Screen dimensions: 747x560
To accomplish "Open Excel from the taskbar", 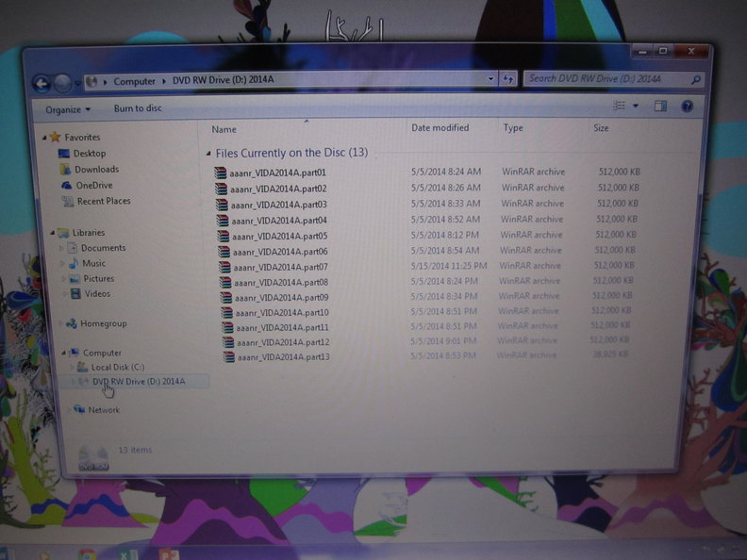I will tap(125, 554).
